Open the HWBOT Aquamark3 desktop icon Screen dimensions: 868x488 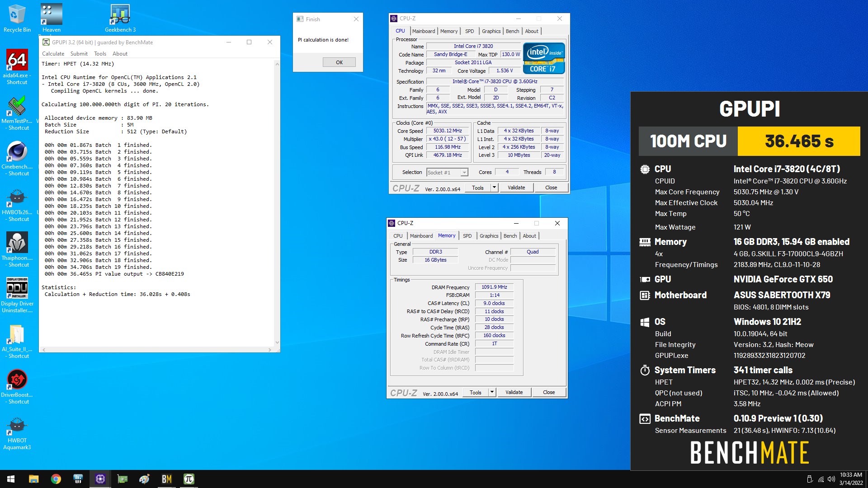tap(17, 433)
